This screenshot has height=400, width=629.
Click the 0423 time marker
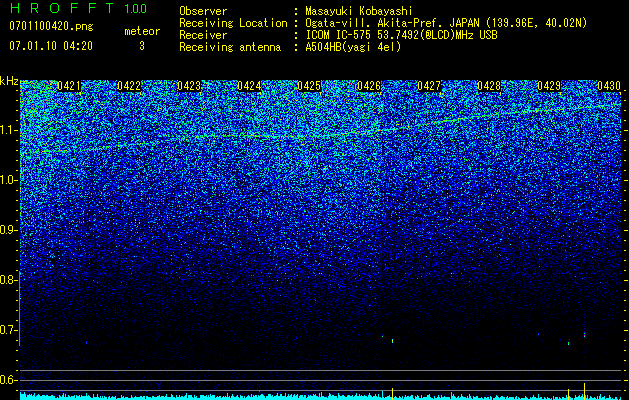[x=189, y=86]
